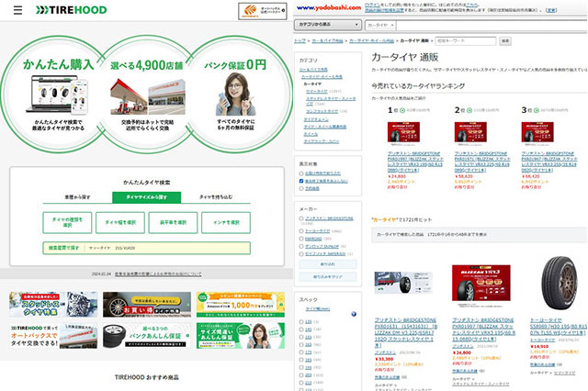Click the ログイン link in Yodobashi header

point(372,5)
